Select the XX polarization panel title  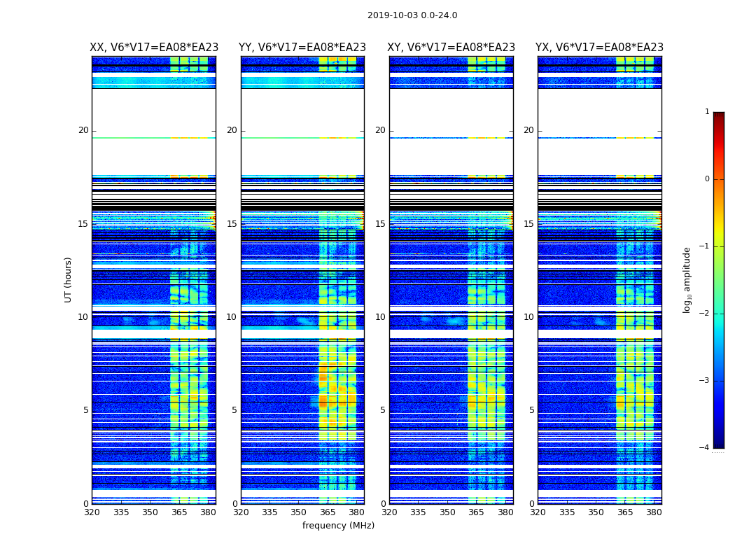pos(154,48)
